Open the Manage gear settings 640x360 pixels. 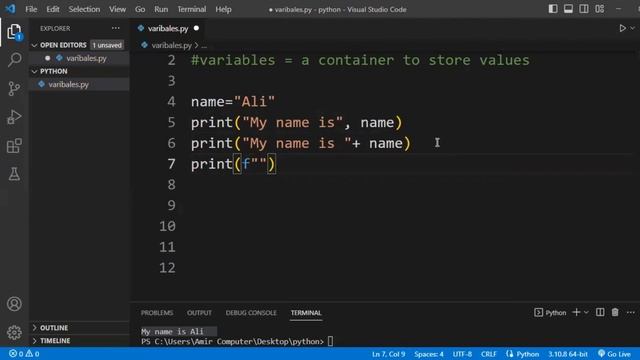click(x=14, y=332)
